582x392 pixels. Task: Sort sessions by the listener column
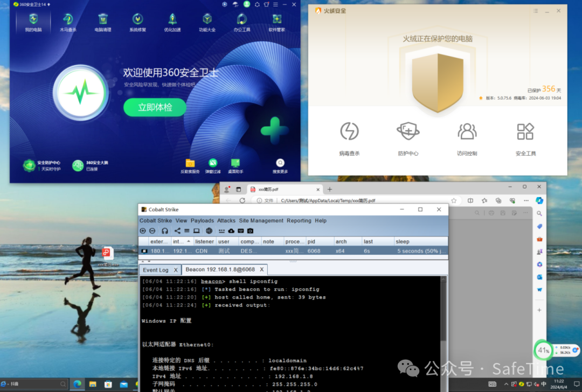point(205,241)
